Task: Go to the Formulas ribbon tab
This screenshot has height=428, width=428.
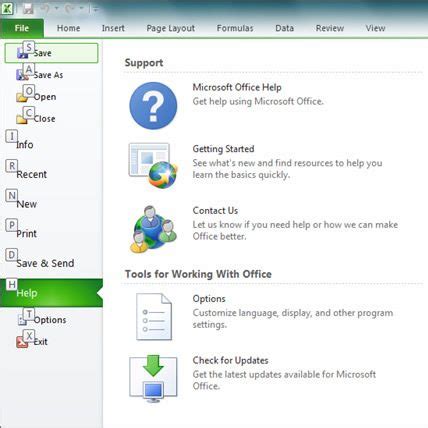Action: (235, 28)
